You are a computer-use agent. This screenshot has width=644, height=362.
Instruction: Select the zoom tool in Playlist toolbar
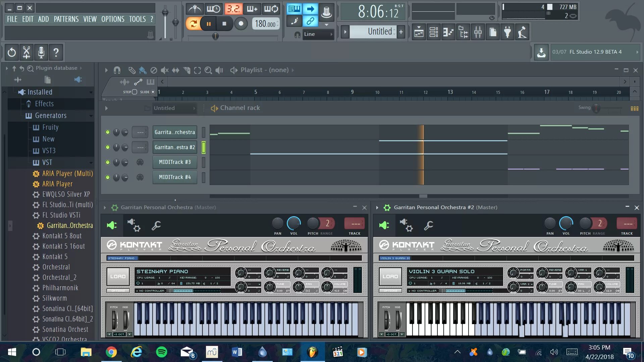click(x=208, y=70)
